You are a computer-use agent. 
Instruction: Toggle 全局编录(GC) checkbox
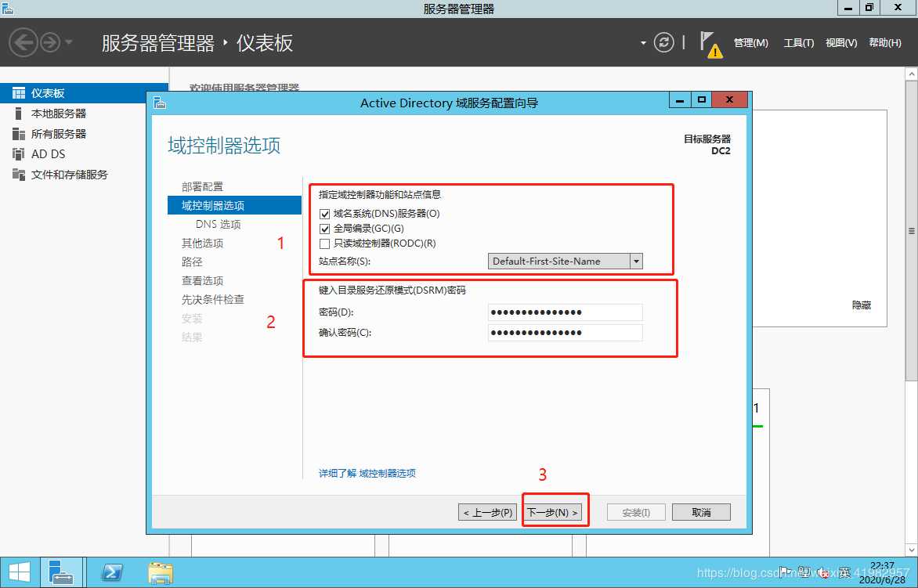(324, 229)
